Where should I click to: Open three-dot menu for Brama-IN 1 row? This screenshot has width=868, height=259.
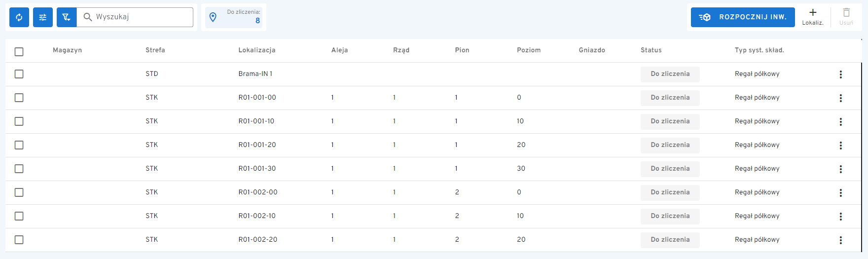(x=840, y=74)
